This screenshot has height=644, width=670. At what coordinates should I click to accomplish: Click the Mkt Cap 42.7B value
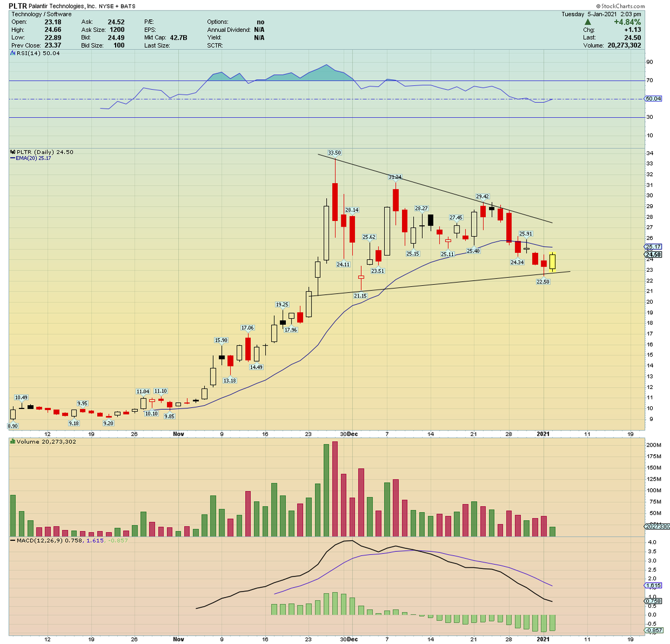tap(178, 38)
